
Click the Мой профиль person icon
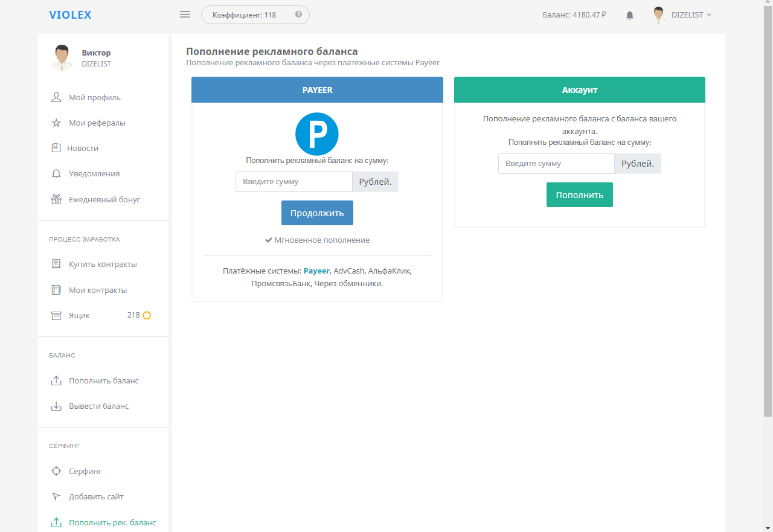56,97
